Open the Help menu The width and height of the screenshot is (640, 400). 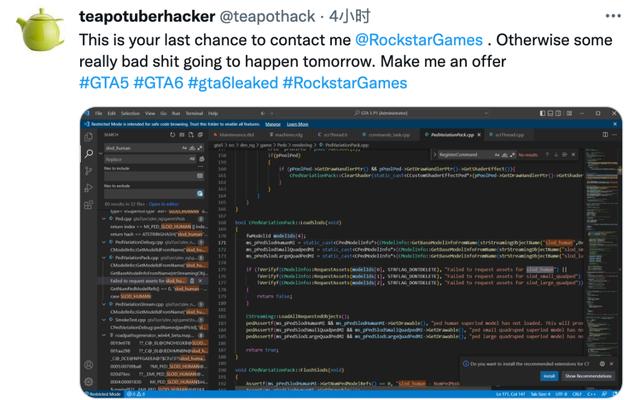pos(213,113)
